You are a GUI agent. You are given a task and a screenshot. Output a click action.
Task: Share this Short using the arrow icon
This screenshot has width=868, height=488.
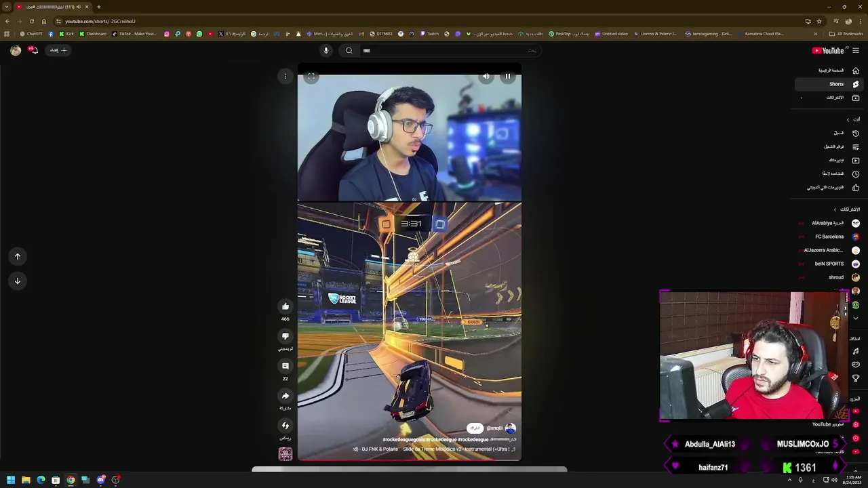pos(285,396)
